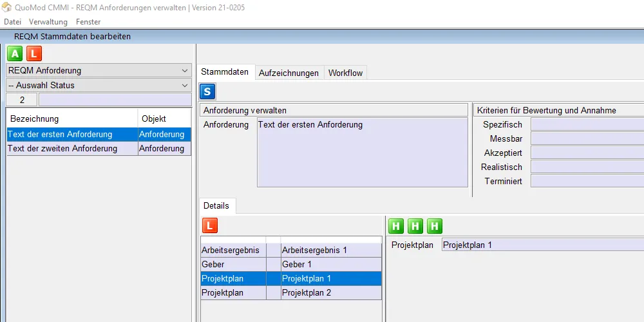Click the leftmost green H icon
The image size is (644, 322).
(397, 225)
